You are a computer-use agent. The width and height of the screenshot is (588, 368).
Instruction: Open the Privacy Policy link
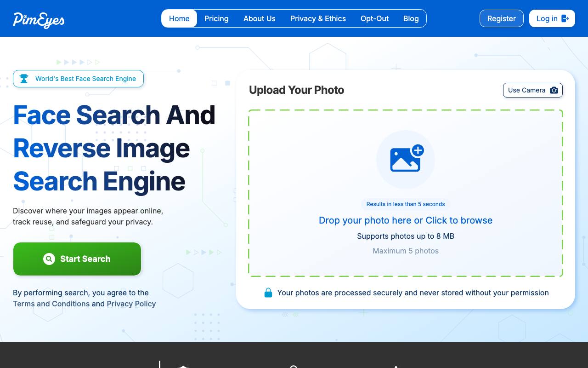(131, 304)
